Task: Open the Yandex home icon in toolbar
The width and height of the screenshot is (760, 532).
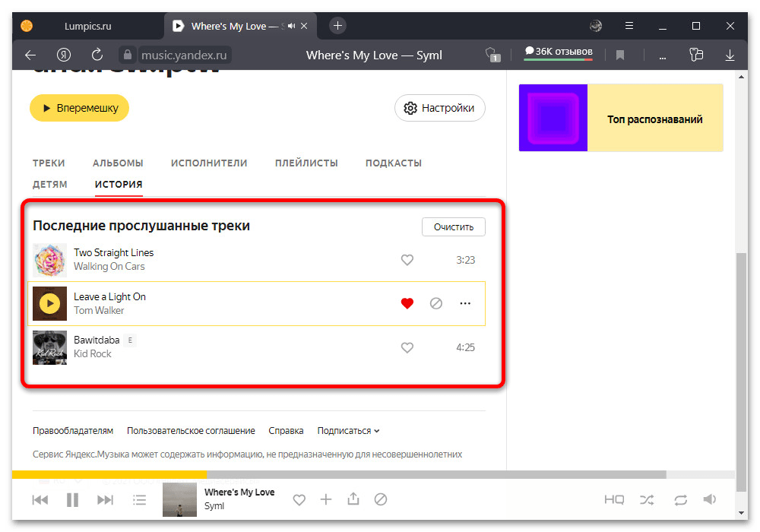Action: point(64,55)
